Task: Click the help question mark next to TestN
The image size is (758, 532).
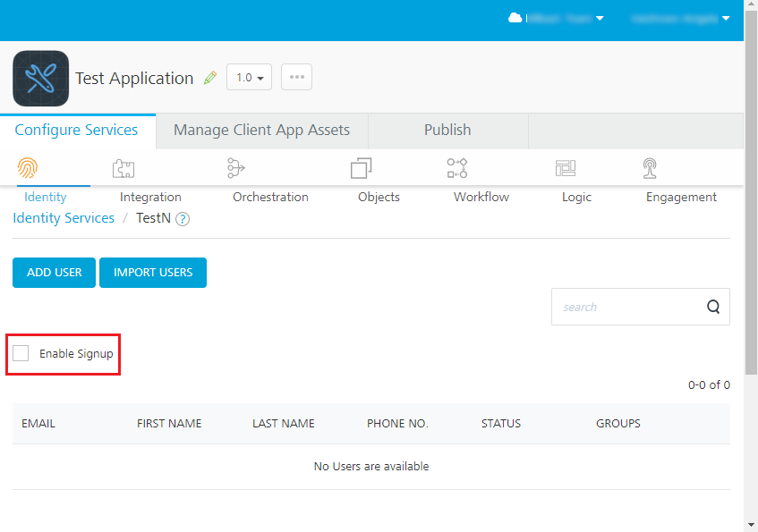Action: (x=183, y=219)
